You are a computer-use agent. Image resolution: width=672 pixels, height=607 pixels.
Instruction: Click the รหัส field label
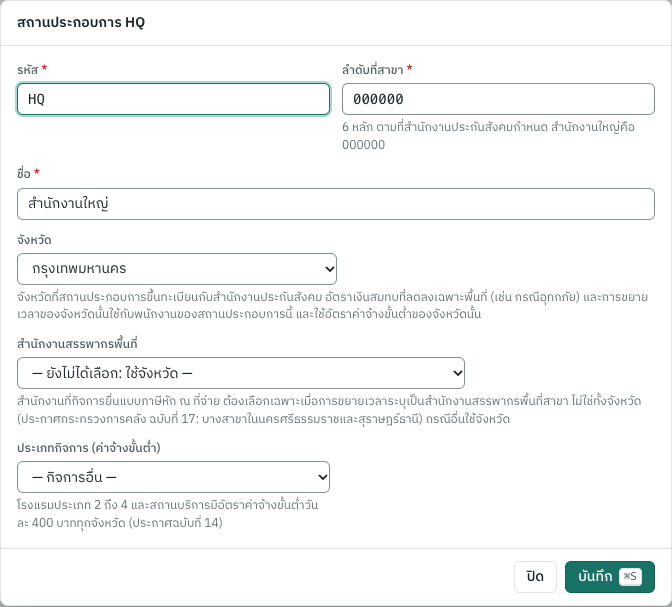coord(28,69)
